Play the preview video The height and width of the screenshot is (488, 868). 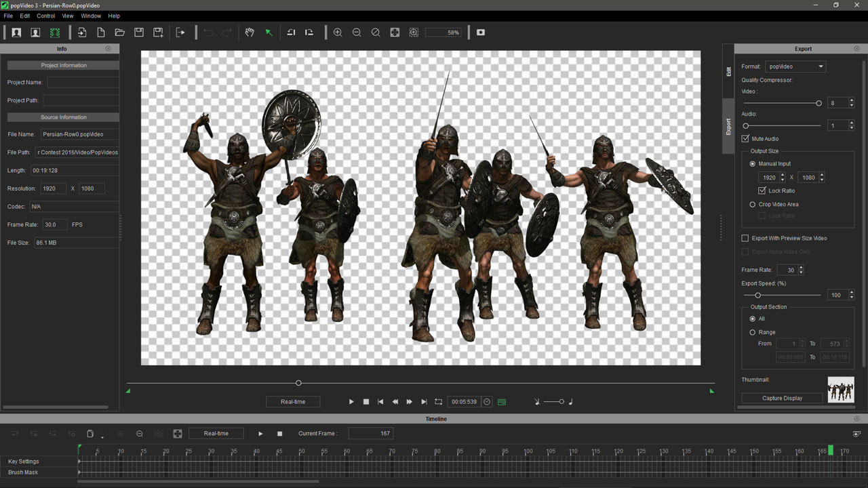[351, 402]
